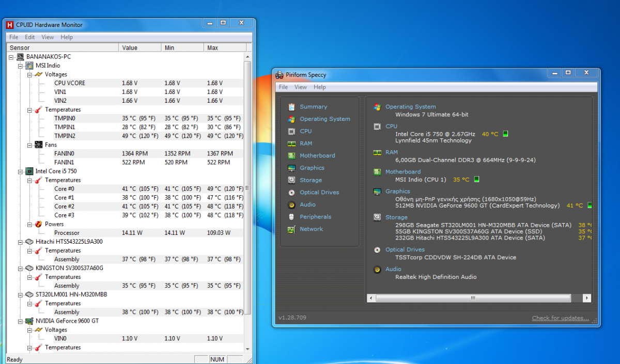Click the motherboard icon beside MSI Indio
The image size is (620, 364).
[x=30, y=66]
